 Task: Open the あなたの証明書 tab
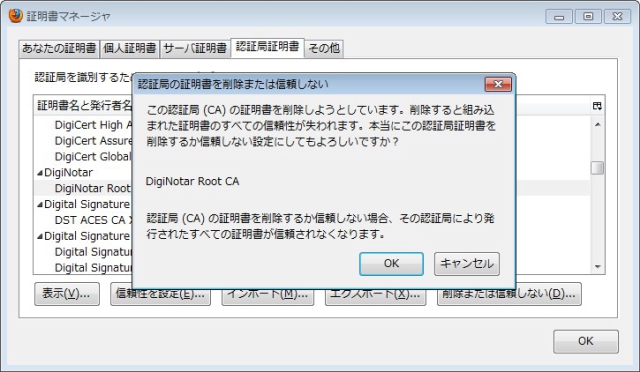click(x=59, y=49)
